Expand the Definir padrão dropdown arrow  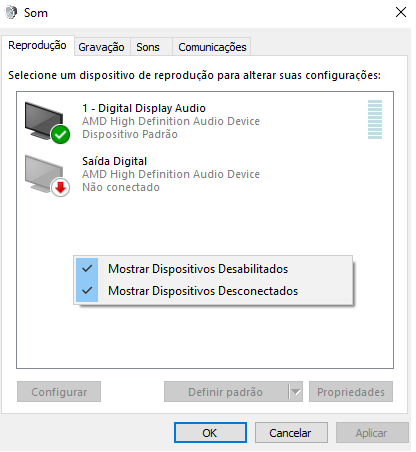[x=296, y=392]
